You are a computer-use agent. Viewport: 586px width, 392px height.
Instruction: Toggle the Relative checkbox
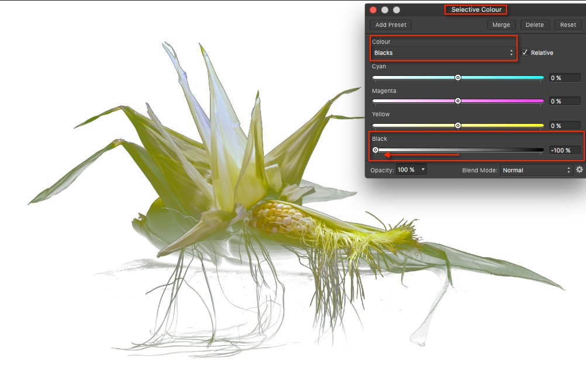(x=525, y=53)
